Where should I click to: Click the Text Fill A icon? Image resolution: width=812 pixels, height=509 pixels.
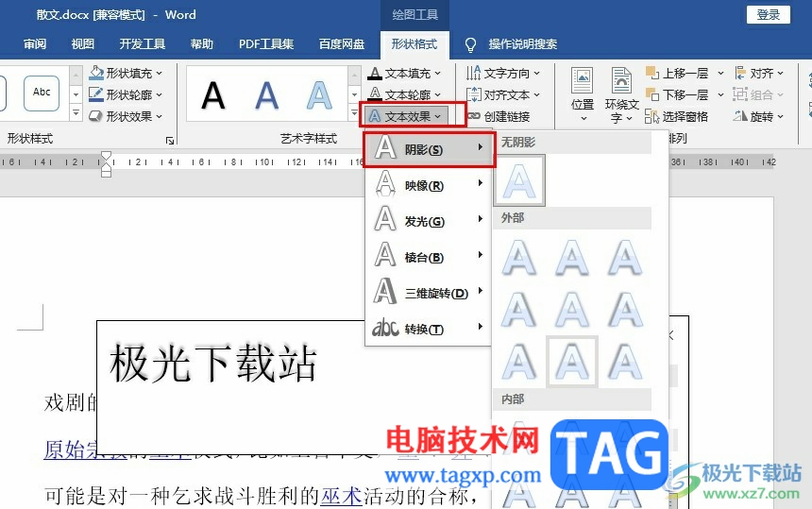pos(375,74)
